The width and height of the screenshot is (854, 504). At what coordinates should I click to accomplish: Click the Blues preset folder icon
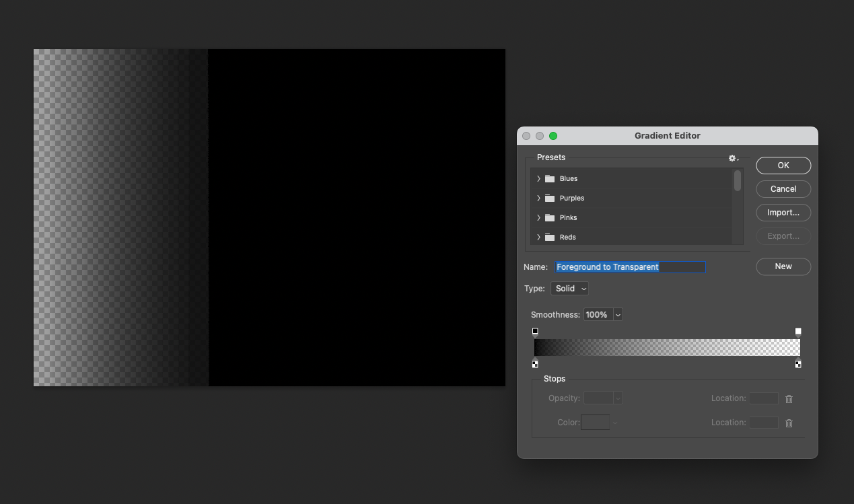(x=549, y=178)
